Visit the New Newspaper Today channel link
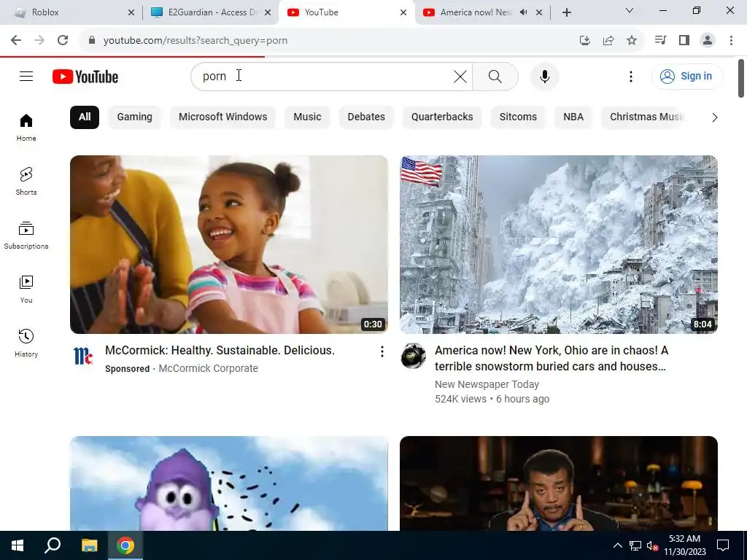This screenshot has width=747, height=560. click(x=487, y=384)
